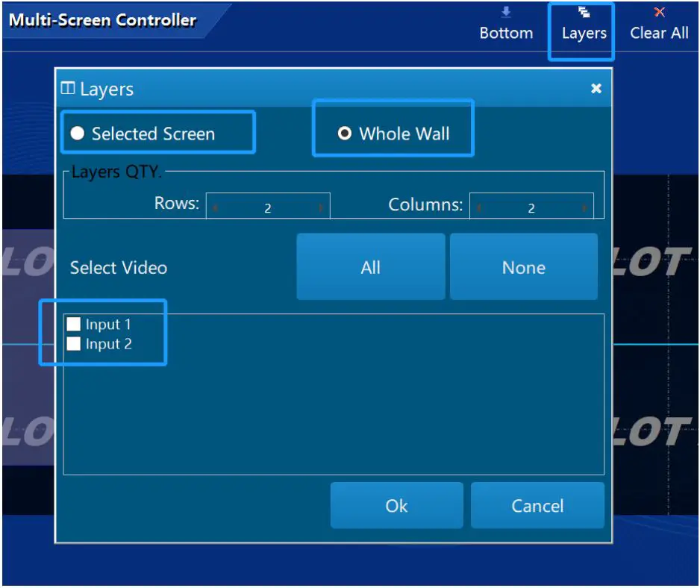Viewport: 700px width, 588px height.
Task: Click inside the Rows value field
Action: [x=267, y=207]
